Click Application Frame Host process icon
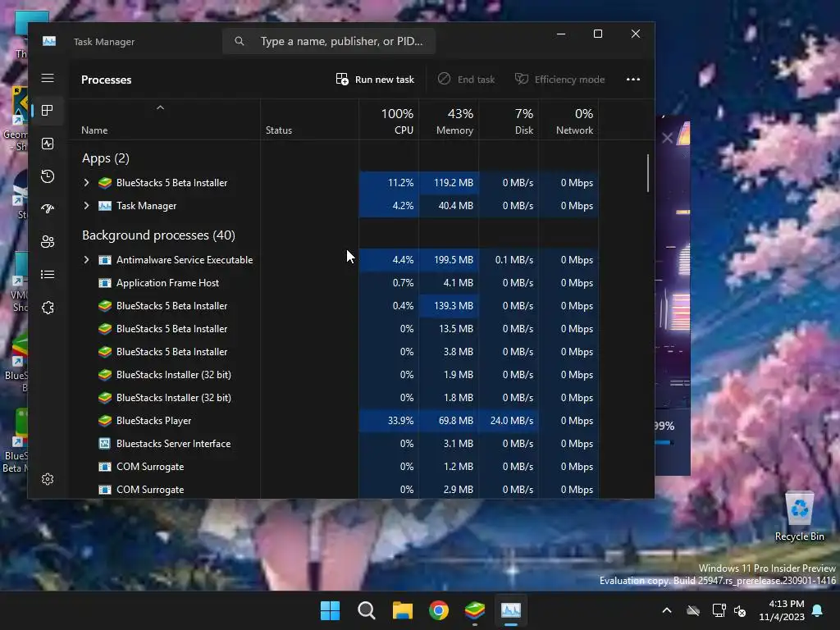Screen dimensions: 840x630 click(105, 283)
